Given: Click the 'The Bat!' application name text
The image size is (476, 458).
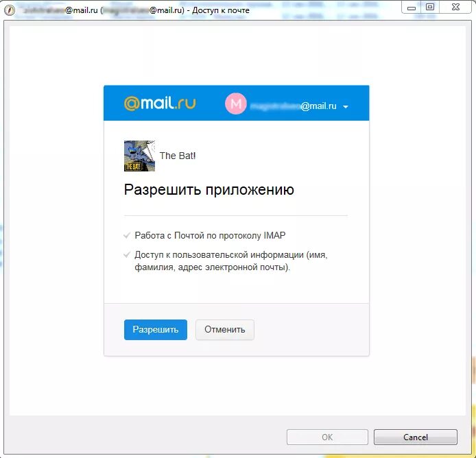Looking at the screenshot, I should tap(178, 156).
